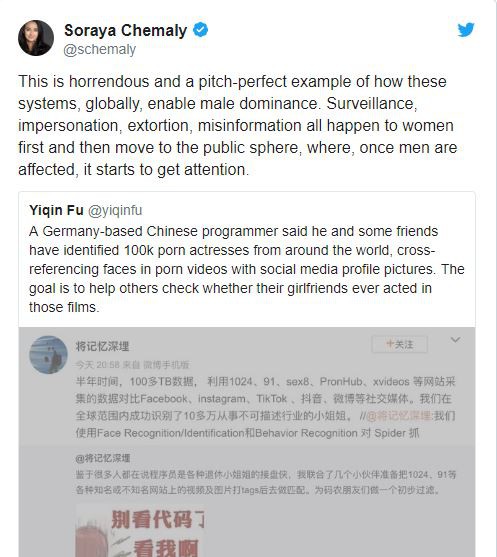Open Yiqin Fu's quoted tweet author name
The height and width of the screenshot is (557, 497).
point(56,210)
